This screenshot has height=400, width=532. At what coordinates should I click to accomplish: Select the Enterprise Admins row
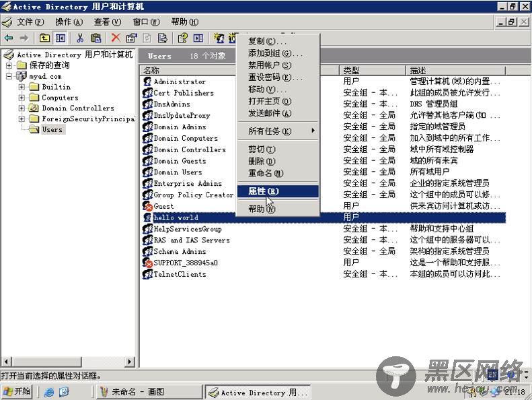[324, 184]
